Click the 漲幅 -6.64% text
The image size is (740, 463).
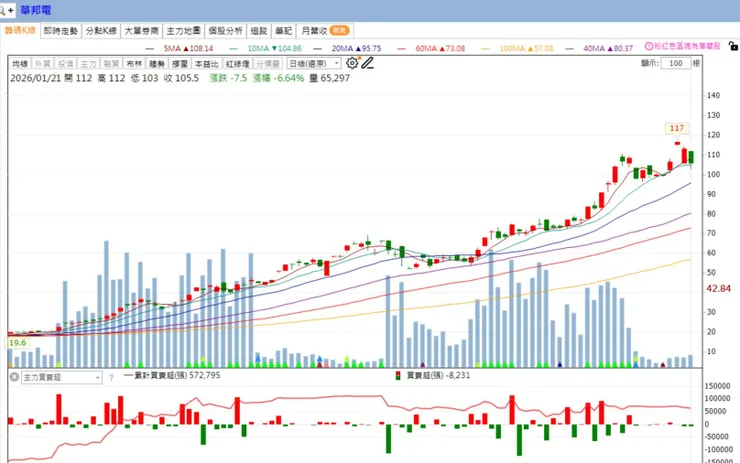(x=278, y=78)
